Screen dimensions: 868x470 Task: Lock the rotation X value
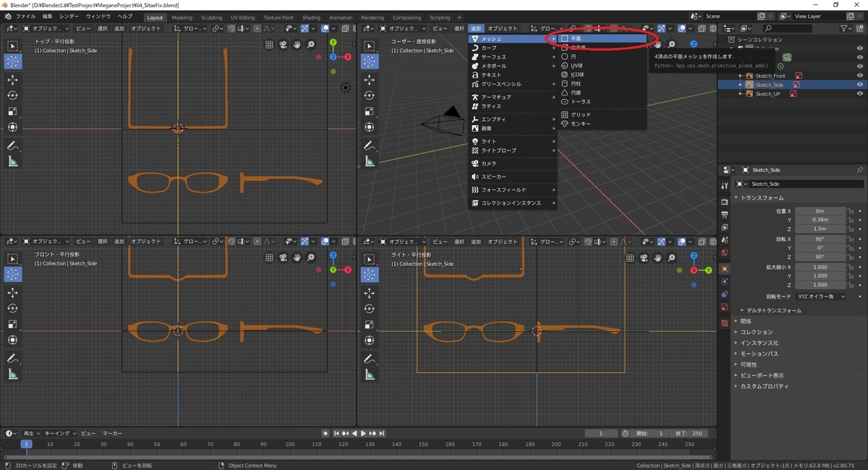(x=851, y=239)
